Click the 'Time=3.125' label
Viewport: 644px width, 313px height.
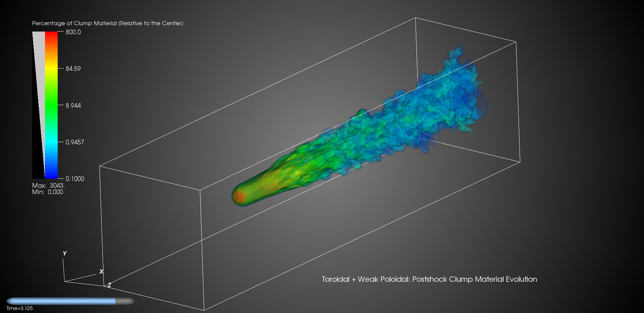(19, 308)
